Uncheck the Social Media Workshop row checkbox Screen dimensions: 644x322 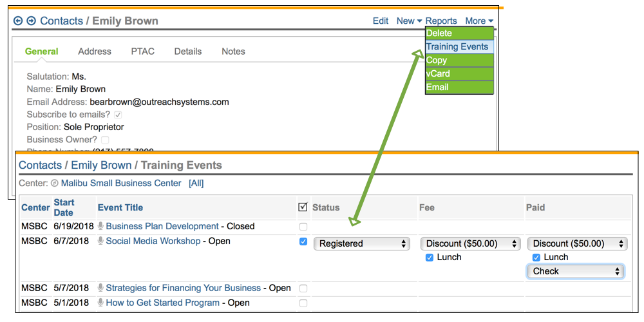tap(303, 241)
